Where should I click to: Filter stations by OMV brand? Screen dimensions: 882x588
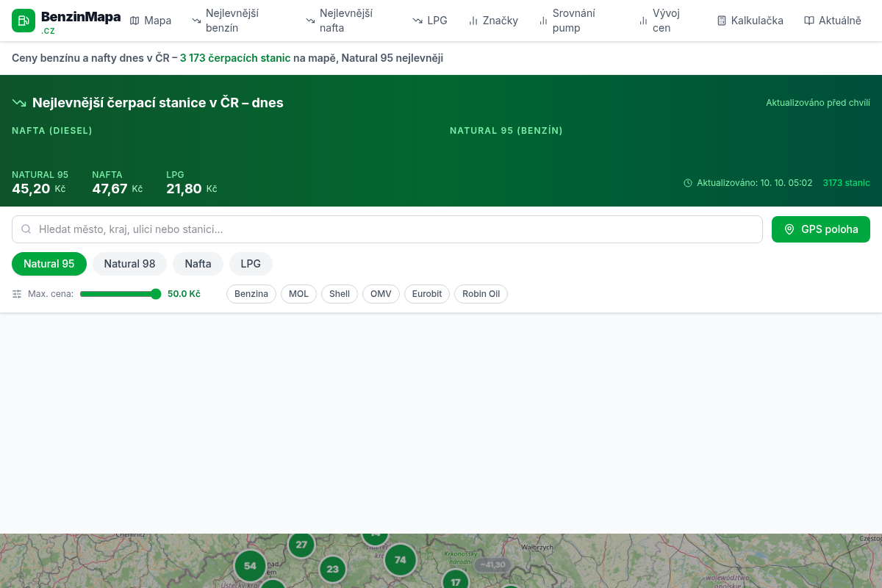[x=381, y=294]
